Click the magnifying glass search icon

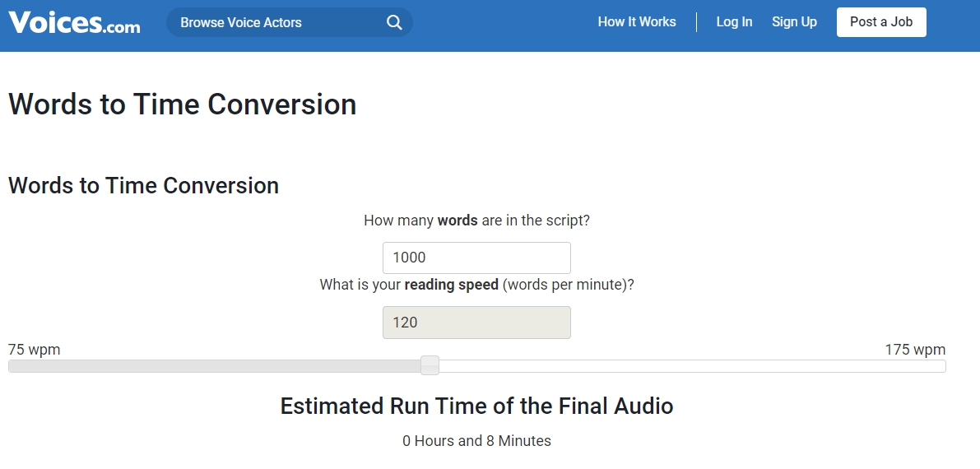[394, 22]
